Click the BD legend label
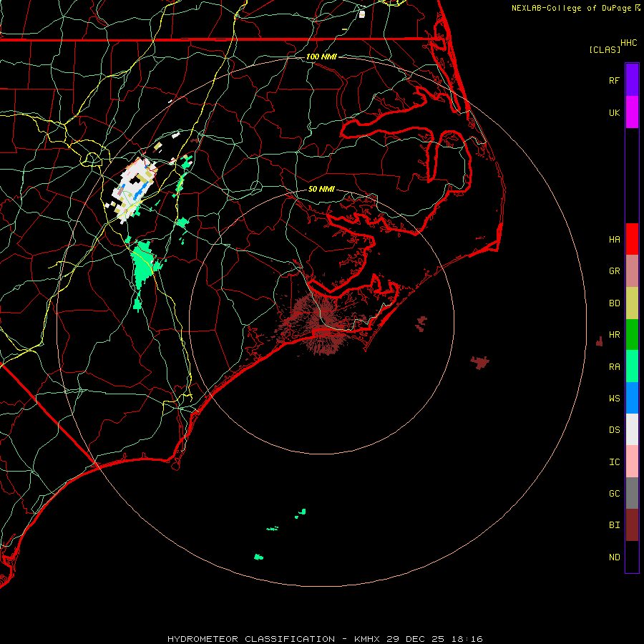The width and height of the screenshot is (644, 644). (x=615, y=303)
